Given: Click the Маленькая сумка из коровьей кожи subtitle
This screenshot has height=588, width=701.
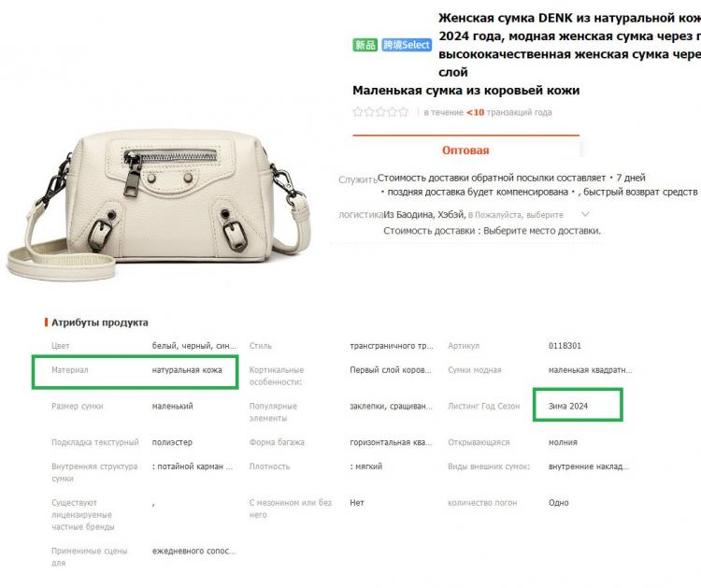Looking at the screenshot, I should click(x=465, y=91).
